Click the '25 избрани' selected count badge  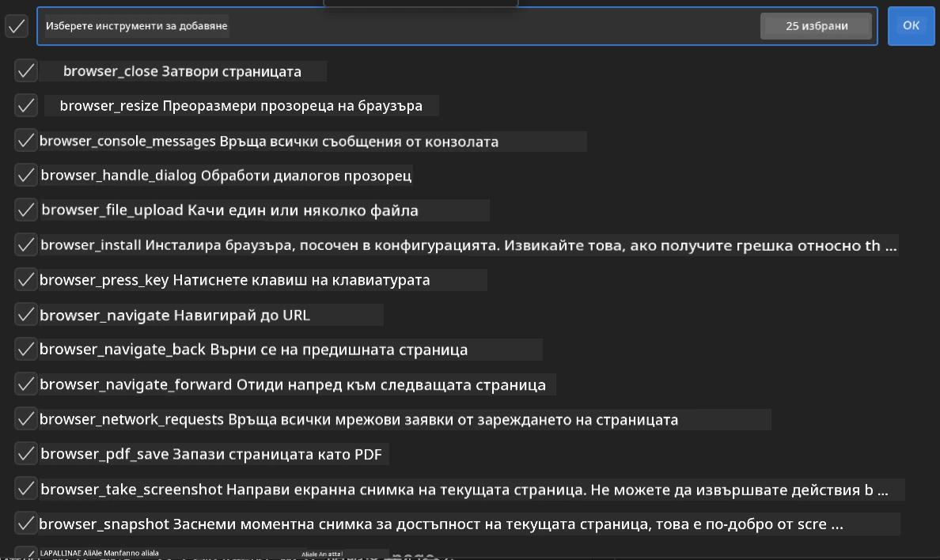coord(816,26)
